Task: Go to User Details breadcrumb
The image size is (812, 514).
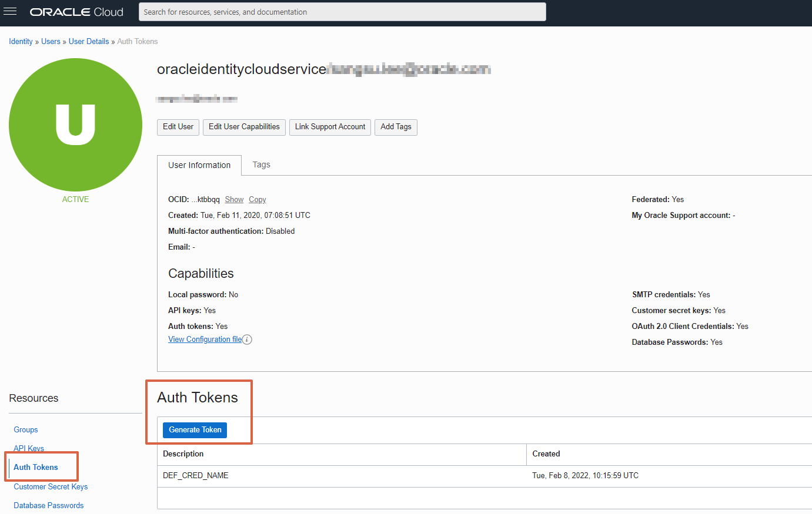Action: (x=89, y=42)
